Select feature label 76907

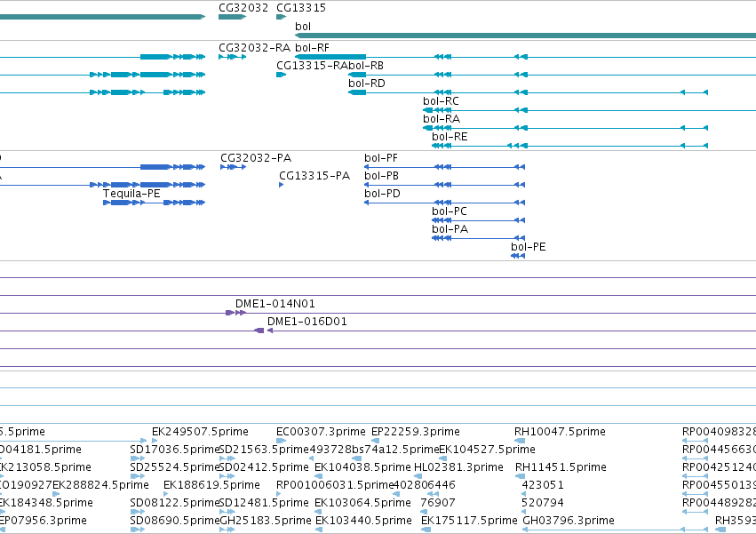(438, 503)
